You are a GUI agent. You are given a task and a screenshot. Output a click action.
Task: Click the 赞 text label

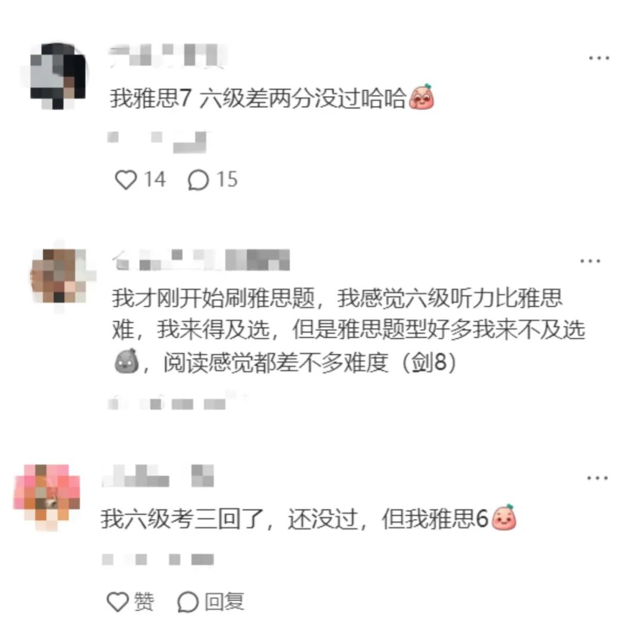tap(144, 602)
